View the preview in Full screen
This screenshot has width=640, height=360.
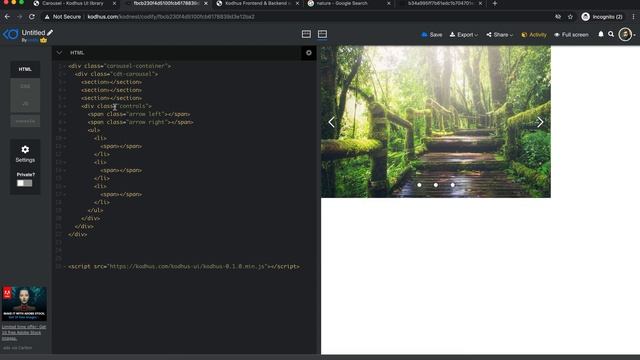pyautogui.click(x=571, y=35)
